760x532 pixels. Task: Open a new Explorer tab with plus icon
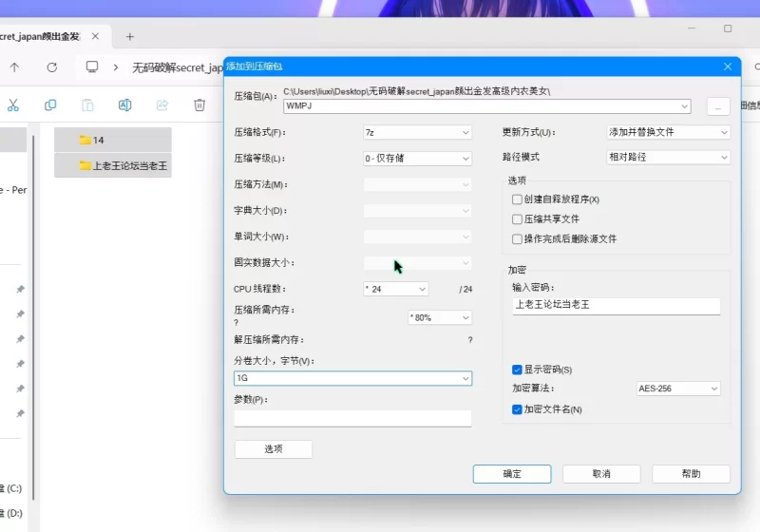click(130, 37)
